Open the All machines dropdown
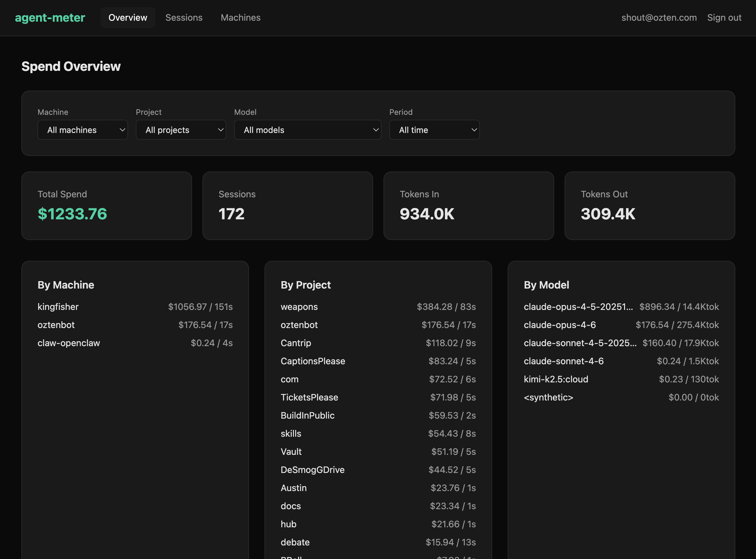This screenshot has width=756, height=559. pyautogui.click(x=82, y=130)
